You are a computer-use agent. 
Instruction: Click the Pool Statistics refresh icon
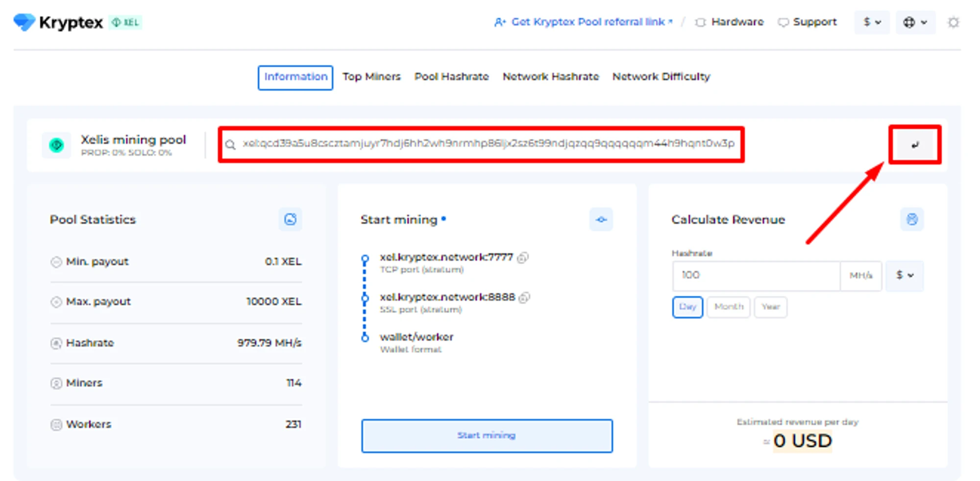(x=290, y=219)
